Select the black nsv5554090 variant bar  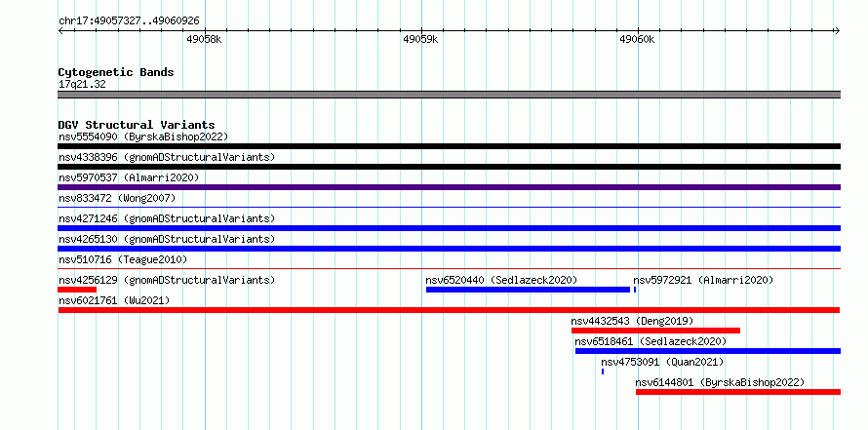[x=449, y=146]
